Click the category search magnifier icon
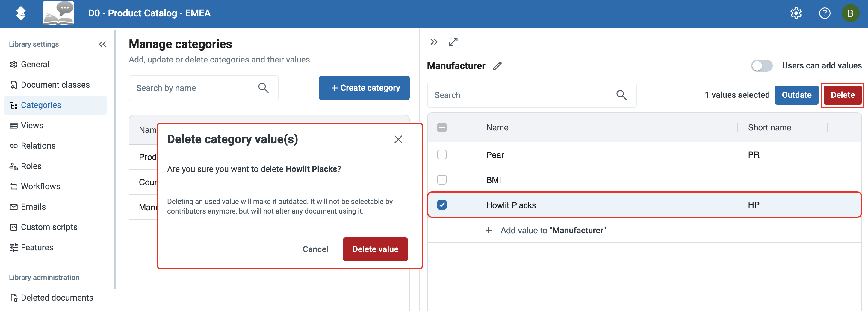This screenshot has width=868, height=311. [x=263, y=88]
